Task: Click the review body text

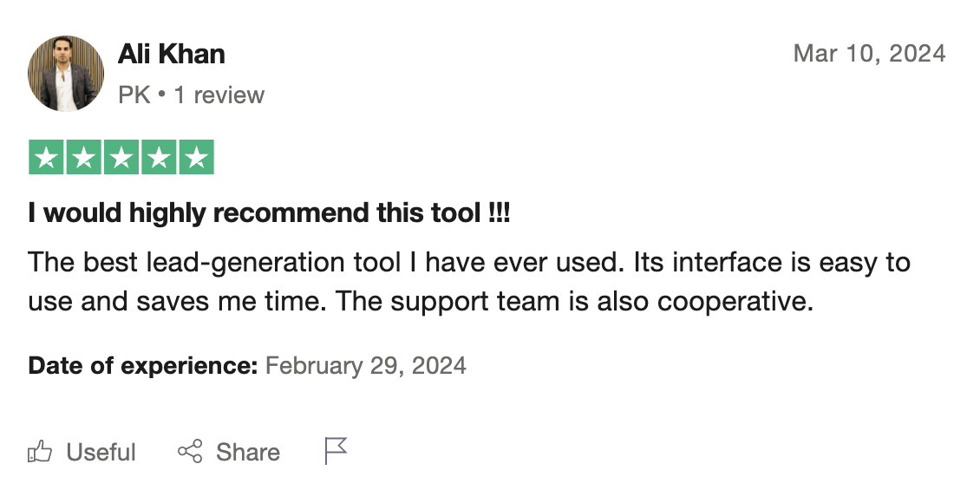Action: pos(468,282)
